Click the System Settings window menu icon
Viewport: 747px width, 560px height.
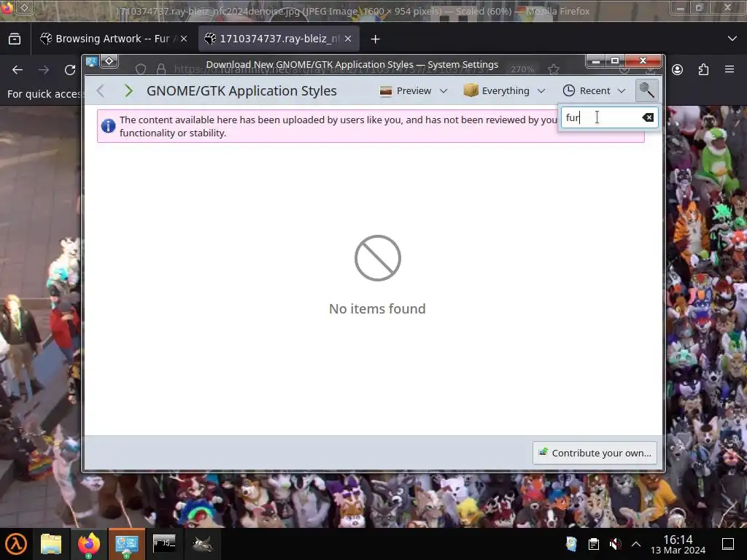click(x=92, y=61)
